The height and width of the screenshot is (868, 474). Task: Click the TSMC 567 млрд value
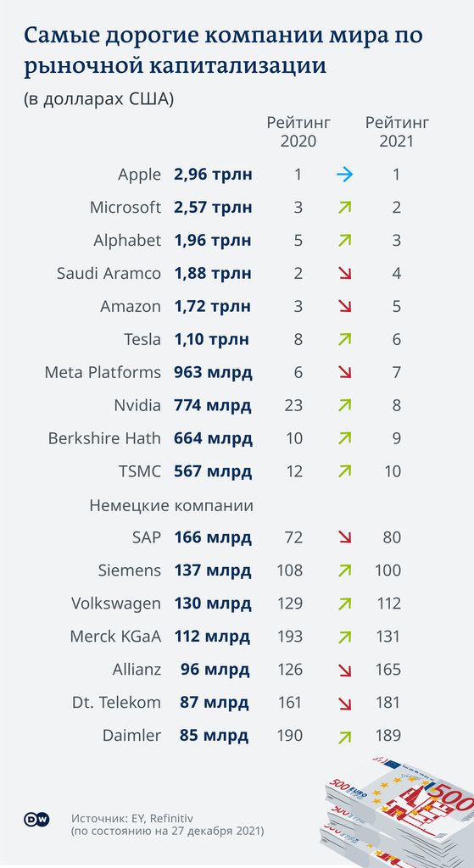coord(213,471)
